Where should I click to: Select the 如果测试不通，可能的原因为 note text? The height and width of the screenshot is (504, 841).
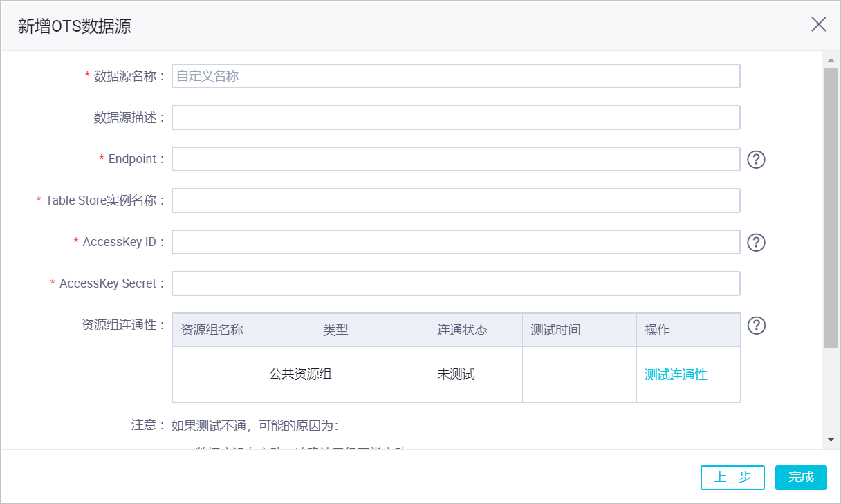pos(255,425)
